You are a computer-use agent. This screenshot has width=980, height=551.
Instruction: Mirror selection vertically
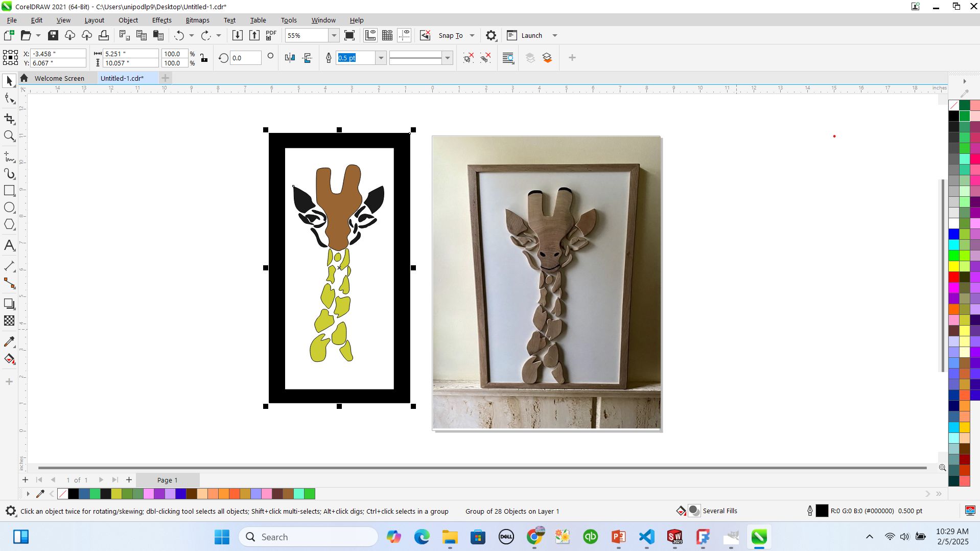[x=307, y=58]
